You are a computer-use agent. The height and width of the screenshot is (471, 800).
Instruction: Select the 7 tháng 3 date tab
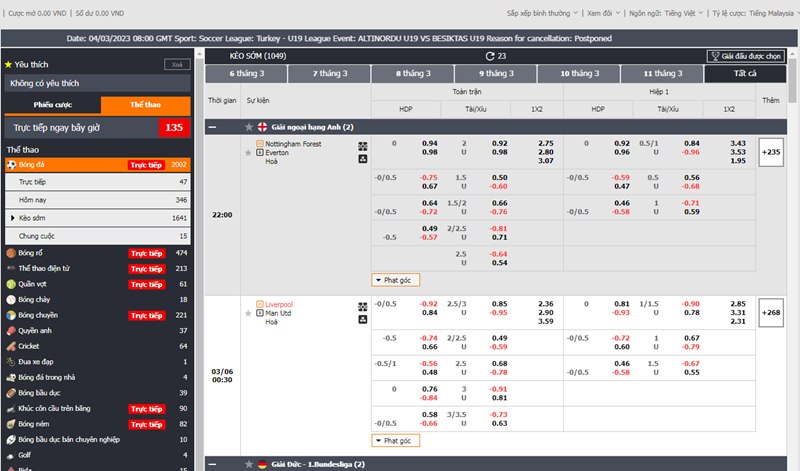tap(330, 73)
